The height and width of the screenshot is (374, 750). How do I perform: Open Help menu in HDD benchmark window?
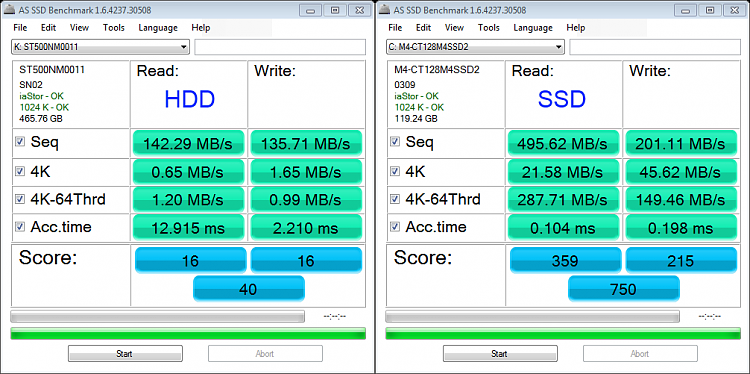(200, 28)
